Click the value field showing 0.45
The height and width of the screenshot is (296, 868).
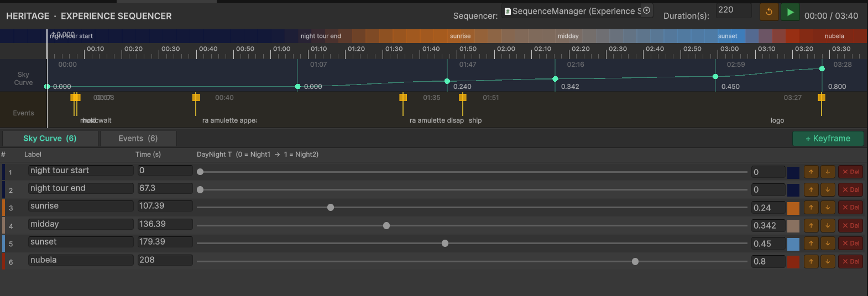click(768, 244)
